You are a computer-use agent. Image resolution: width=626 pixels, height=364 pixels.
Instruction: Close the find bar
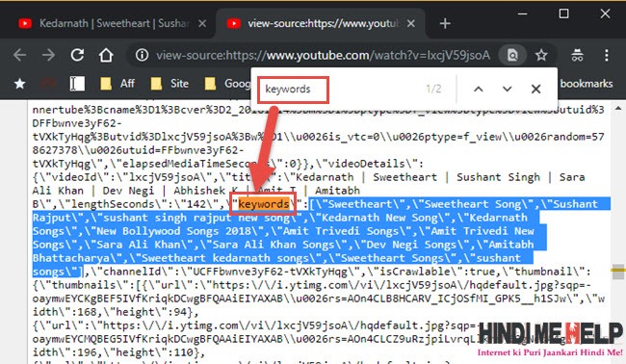(535, 89)
